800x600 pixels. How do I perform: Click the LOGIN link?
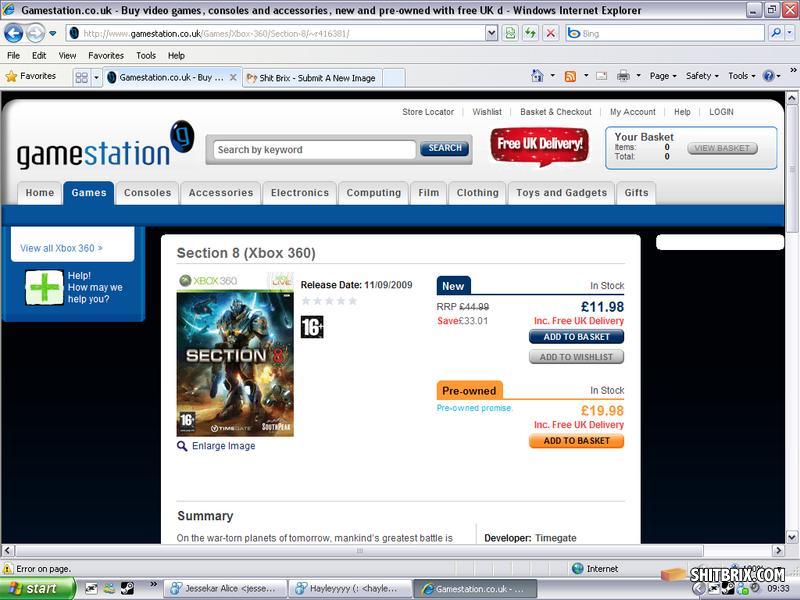[x=721, y=112]
